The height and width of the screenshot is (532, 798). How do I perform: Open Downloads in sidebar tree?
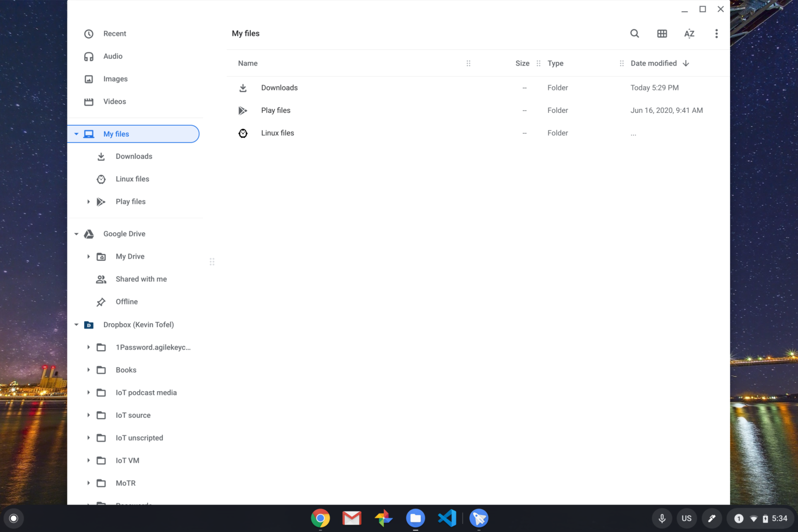click(x=134, y=156)
